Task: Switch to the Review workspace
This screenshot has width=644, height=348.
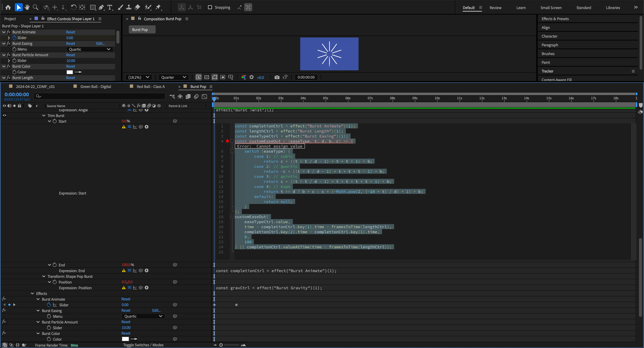Action: point(495,8)
